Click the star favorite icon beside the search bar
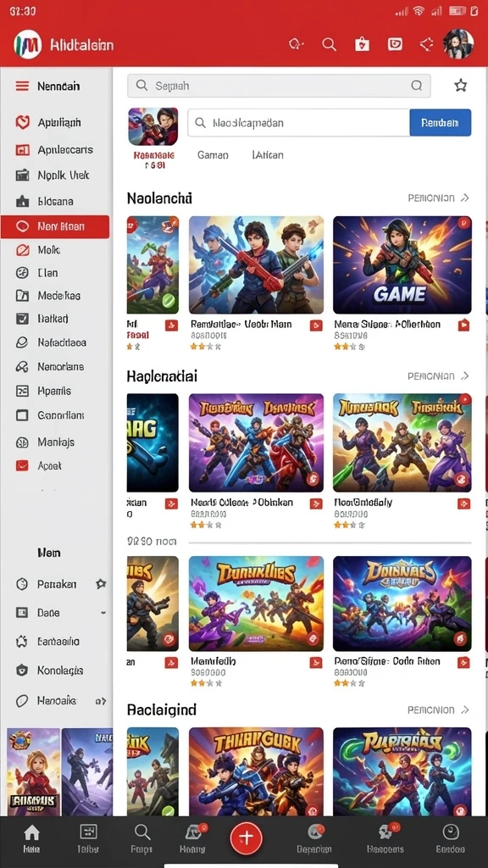 460,86
